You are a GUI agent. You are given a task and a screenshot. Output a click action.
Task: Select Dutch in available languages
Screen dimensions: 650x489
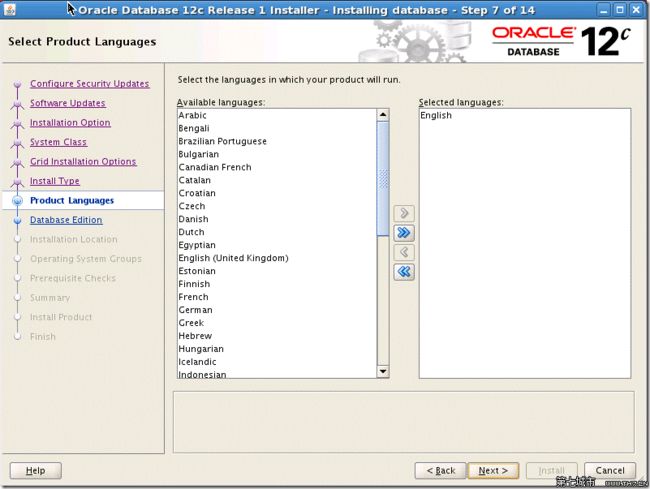(x=276, y=232)
